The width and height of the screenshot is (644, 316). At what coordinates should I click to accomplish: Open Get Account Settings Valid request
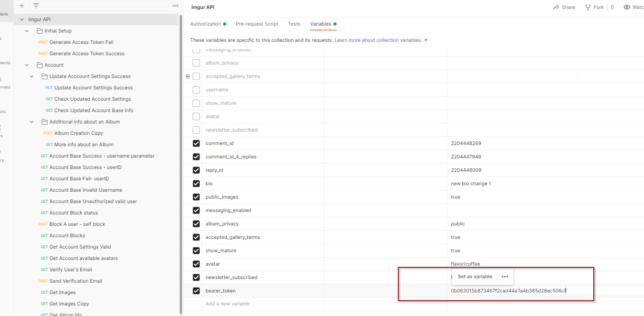(x=80, y=247)
